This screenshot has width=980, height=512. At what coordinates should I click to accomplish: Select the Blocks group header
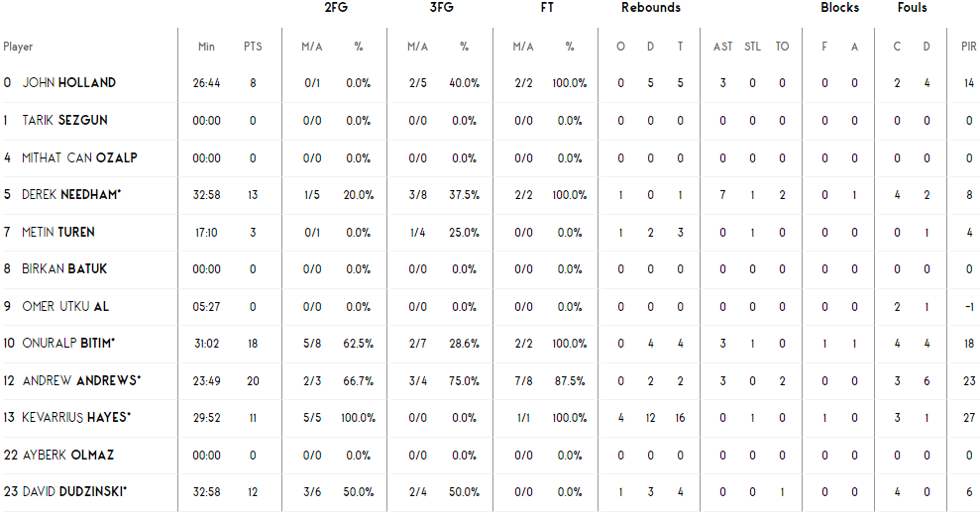[839, 8]
